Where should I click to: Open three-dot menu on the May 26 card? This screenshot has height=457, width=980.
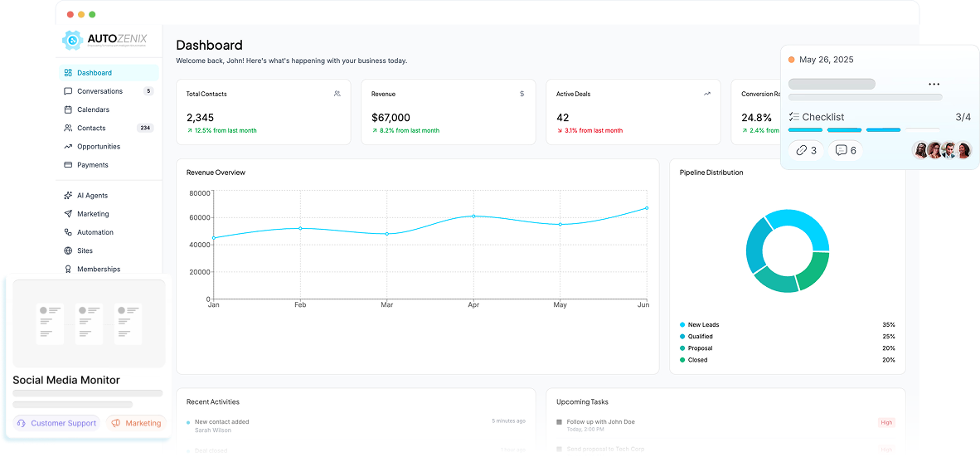point(934,84)
